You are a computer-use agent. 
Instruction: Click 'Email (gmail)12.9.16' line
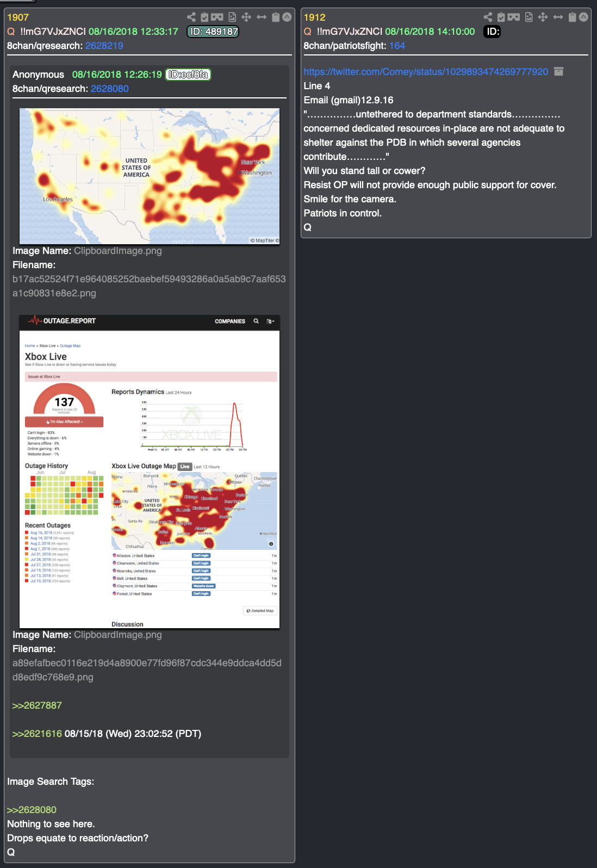point(349,100)
